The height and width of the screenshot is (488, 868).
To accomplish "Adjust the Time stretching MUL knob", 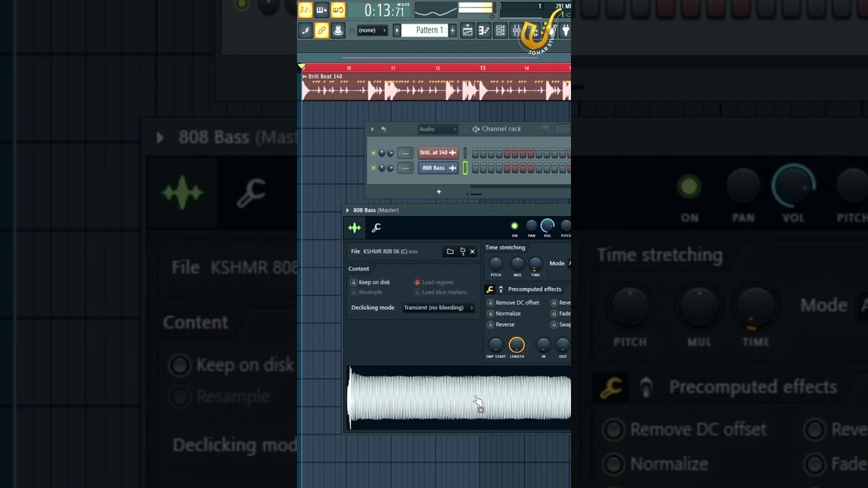I will [x=517, y=264].
